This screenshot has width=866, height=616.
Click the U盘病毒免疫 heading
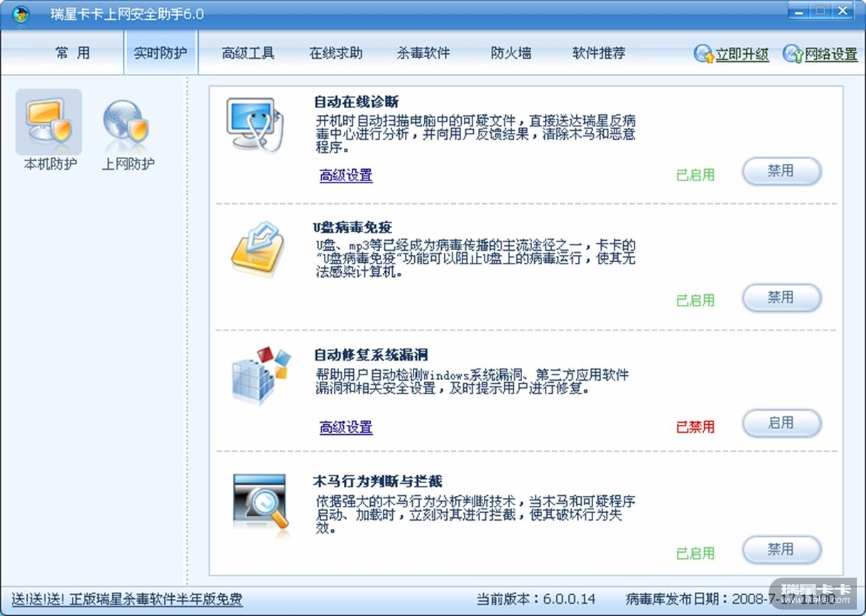pyautogui.click(x=352, y=227)
